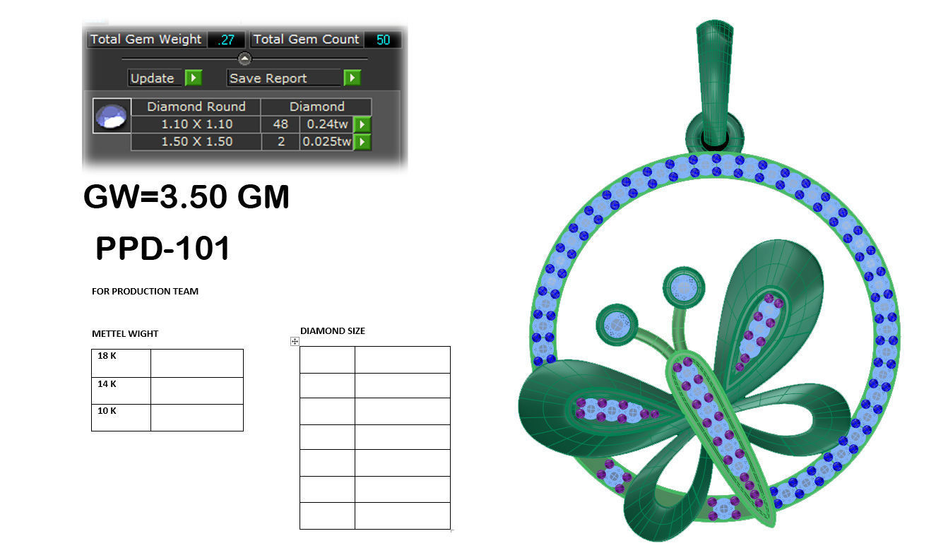Click the Total Gem Count value 50
The image size is (936, 560).
(x=383, y=40)
